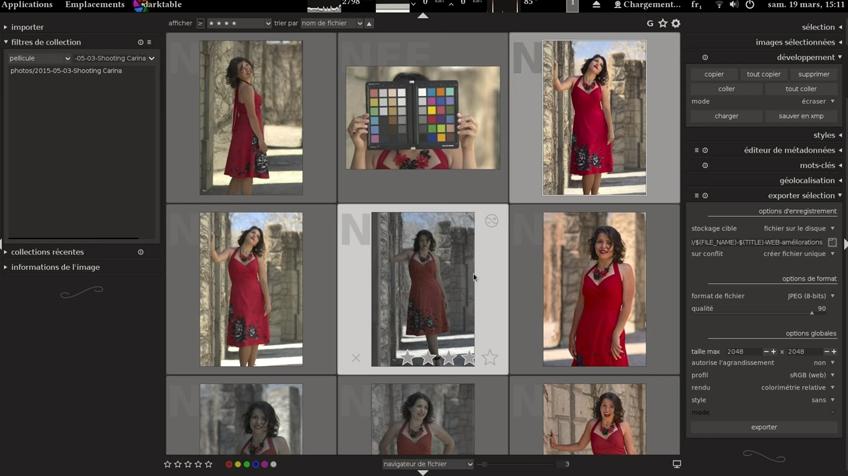Toggle the blue color label
This screenshot has height=476, width=848.
pyautogui.click(x=255, y=464)
